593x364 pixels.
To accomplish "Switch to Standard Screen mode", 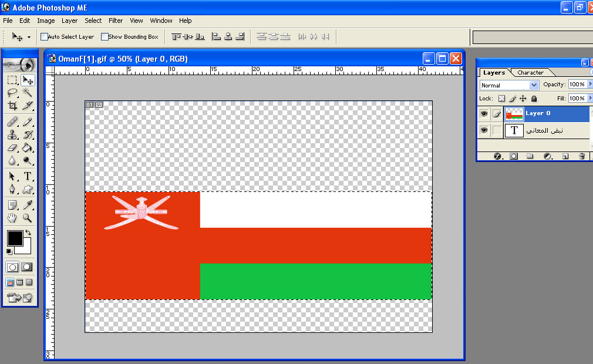I will pos(10,282).
